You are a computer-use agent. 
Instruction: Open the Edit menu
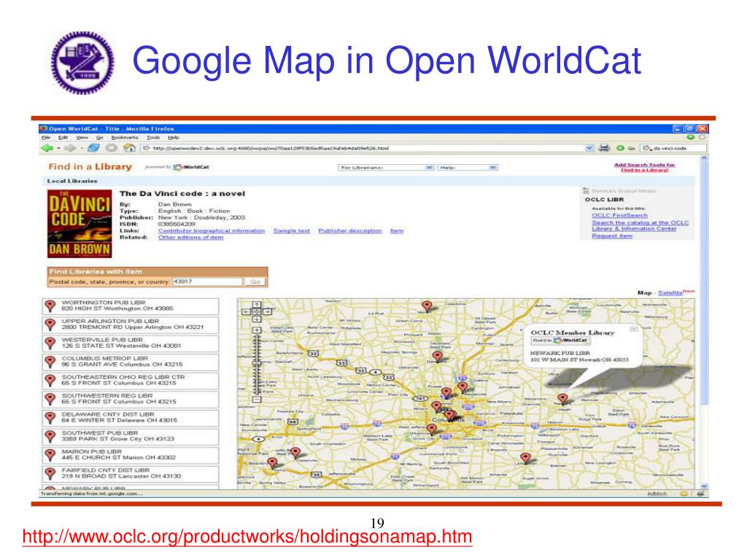(63, 138)
